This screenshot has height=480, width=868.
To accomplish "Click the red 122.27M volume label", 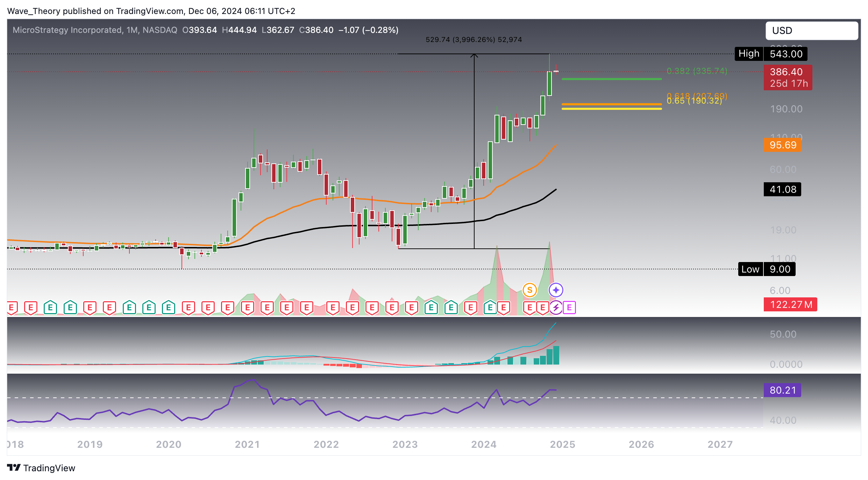I will coord(790,304).
